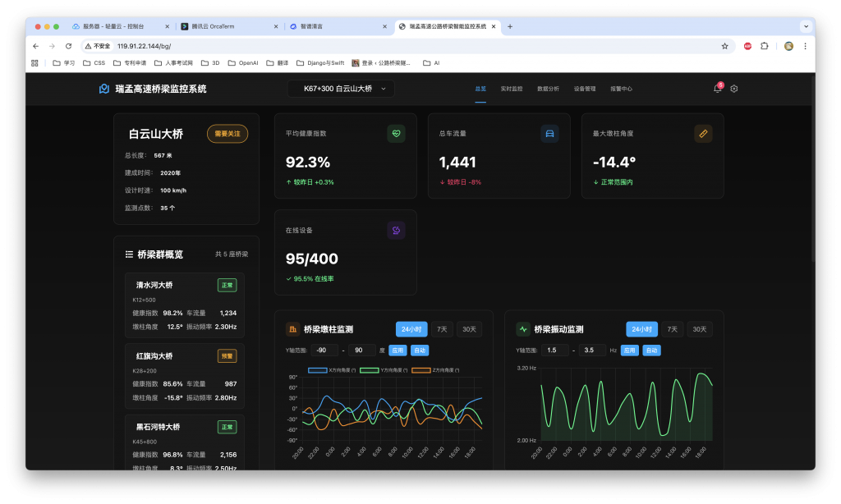Click the bridge system logo icon

click(x=104, y=89)
